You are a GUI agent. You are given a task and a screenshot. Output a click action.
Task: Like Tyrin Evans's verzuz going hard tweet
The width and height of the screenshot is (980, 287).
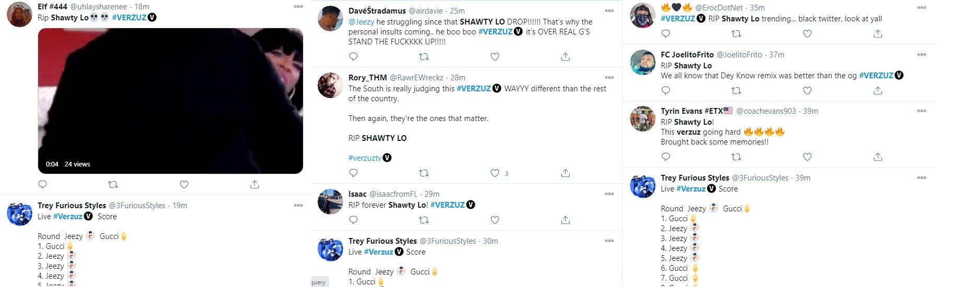coord(807,157)
